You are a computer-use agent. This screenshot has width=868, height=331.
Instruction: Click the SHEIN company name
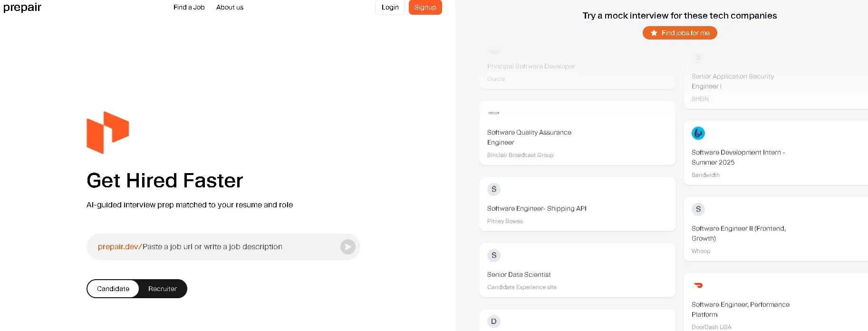click(700, 99)
